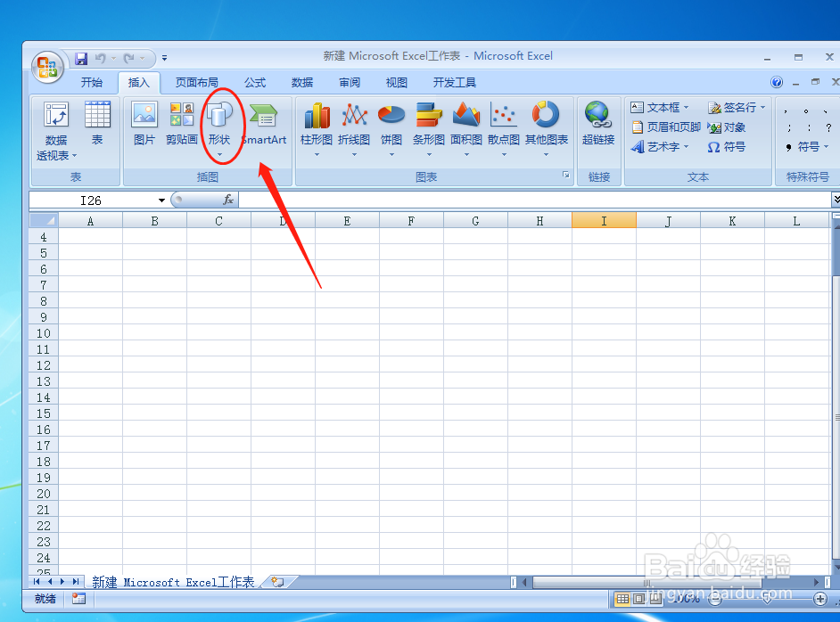Insert a symbol with the Ω 符号 button
This screenshot has height=622, width=840.
727,147
